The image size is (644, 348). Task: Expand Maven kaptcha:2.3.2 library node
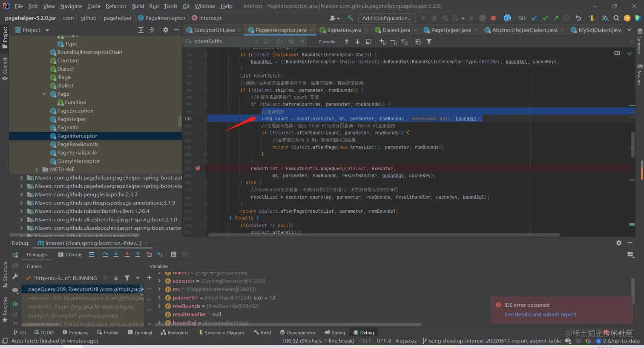[x=21, y=194]
